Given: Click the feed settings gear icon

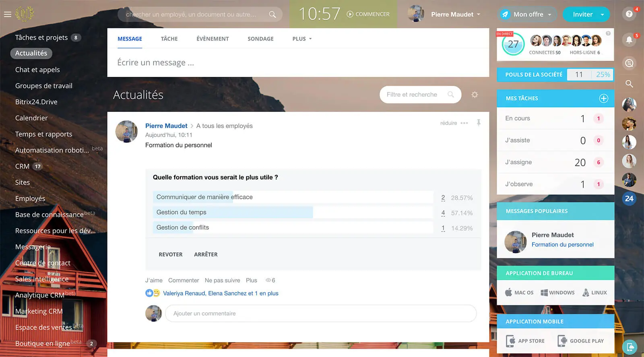Looking at the screenshot, I should [x=475, y=95].
